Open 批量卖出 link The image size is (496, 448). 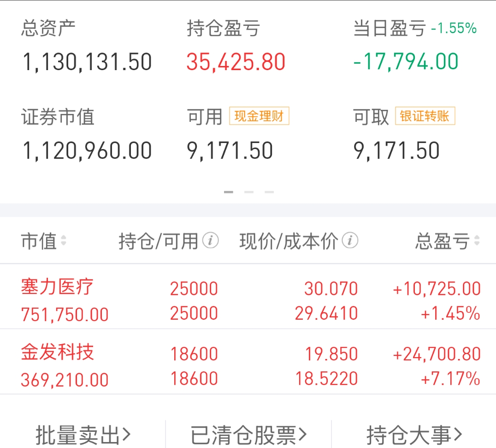click(x=83, y=435)
